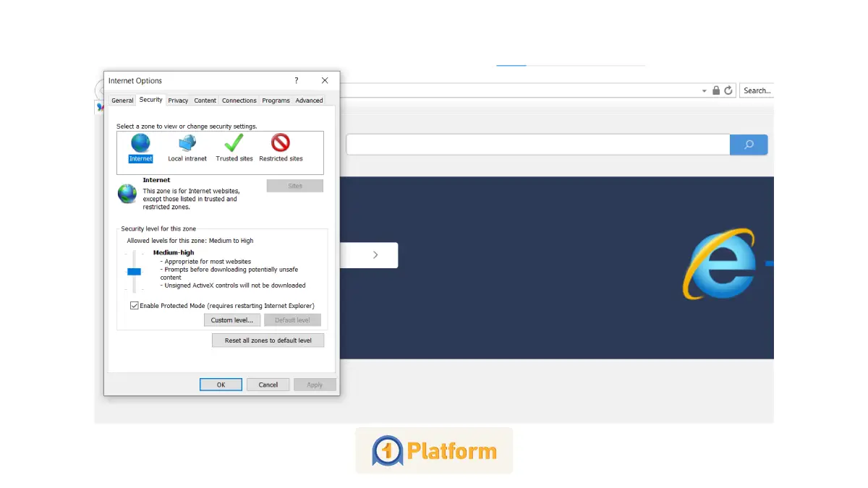Select the Restricted sites zone icon
Viewport: 868px width, 488px height.
click(281, 143)
